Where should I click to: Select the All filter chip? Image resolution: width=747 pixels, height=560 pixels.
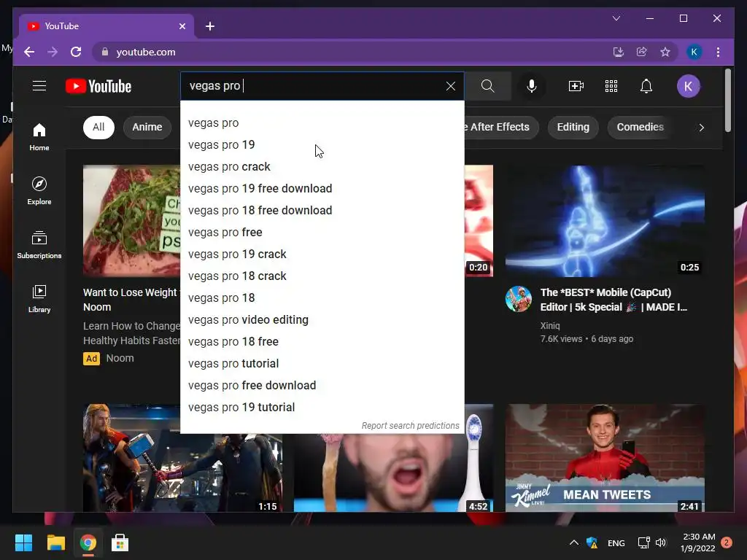tap(98, 127)
